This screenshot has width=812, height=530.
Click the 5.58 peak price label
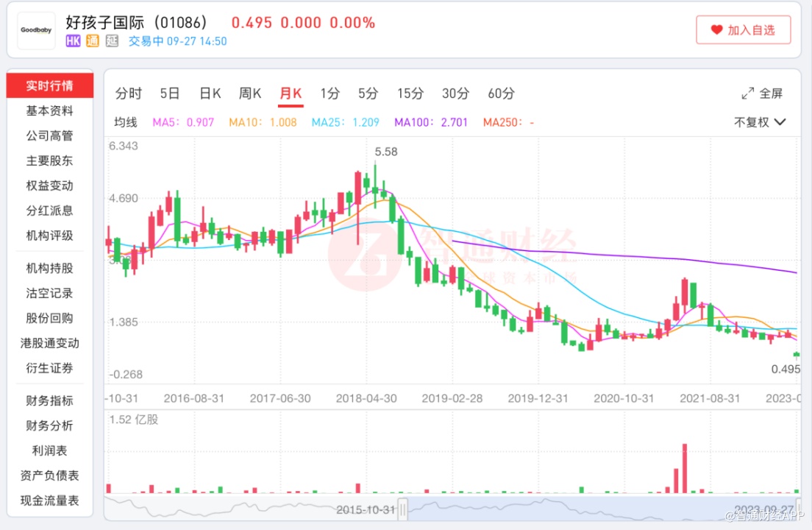coord(386,152)
